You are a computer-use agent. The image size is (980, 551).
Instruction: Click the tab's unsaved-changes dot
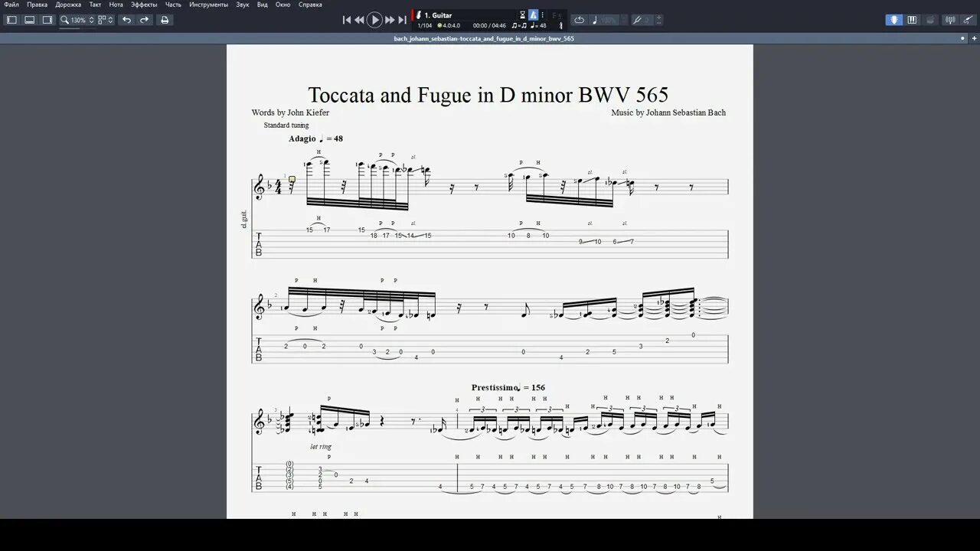click(x=963, y=38)
